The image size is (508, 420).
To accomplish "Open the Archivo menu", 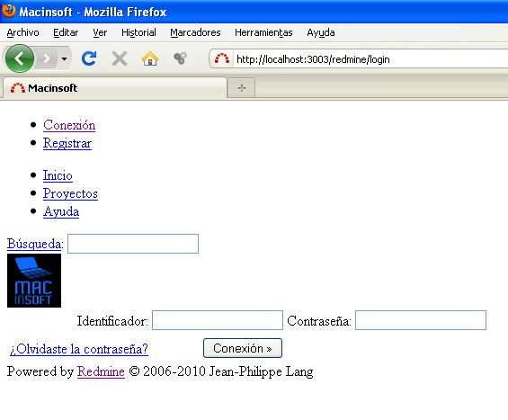I will [x=22, y=32].
